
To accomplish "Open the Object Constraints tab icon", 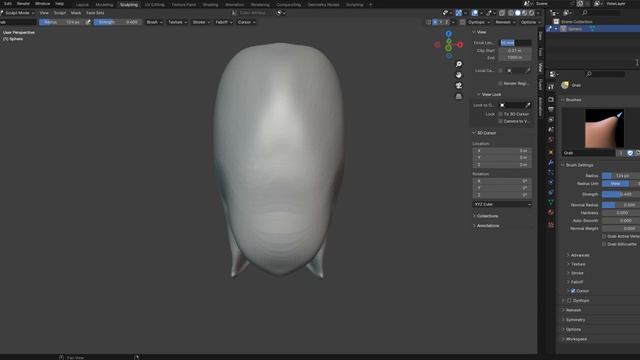I will [551, 192].
